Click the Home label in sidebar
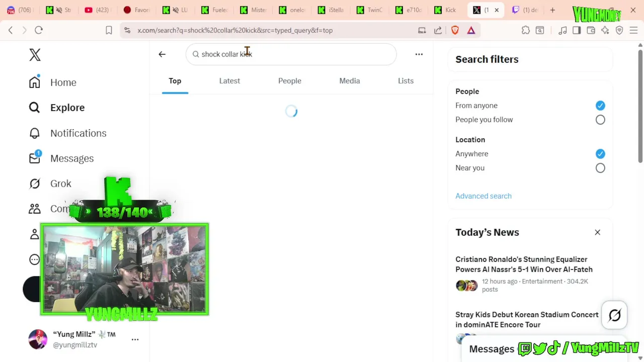644x362 pixels. [63, 82]
